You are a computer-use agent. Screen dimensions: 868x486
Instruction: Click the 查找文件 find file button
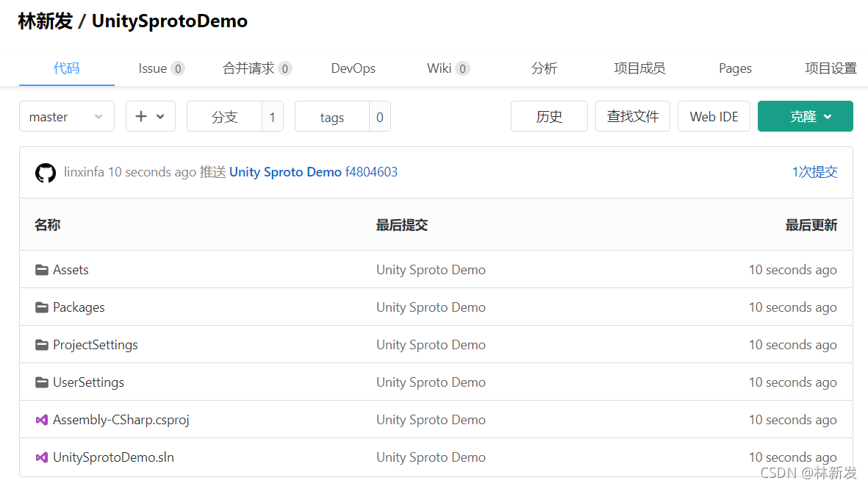pyautogui.click(x=632, y=117)
